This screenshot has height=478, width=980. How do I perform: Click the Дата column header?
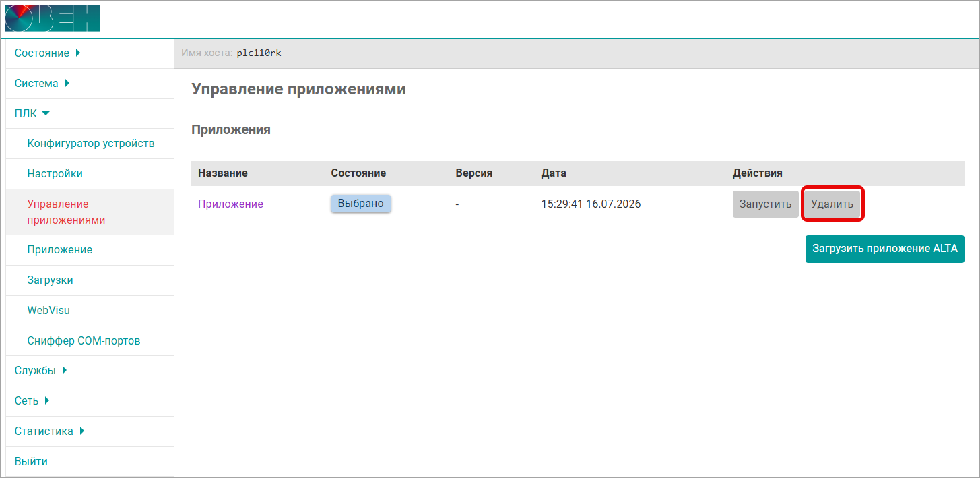click(x=554, y=173)
